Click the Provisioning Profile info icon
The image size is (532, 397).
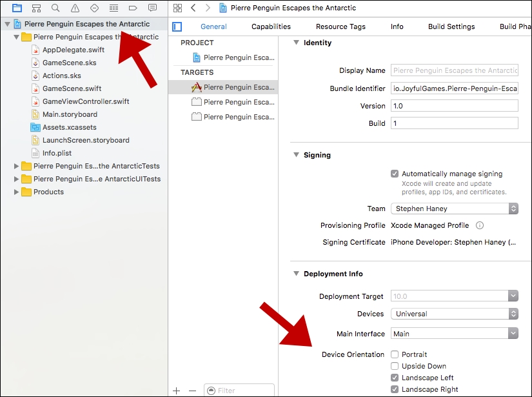[x=479, y=225]
